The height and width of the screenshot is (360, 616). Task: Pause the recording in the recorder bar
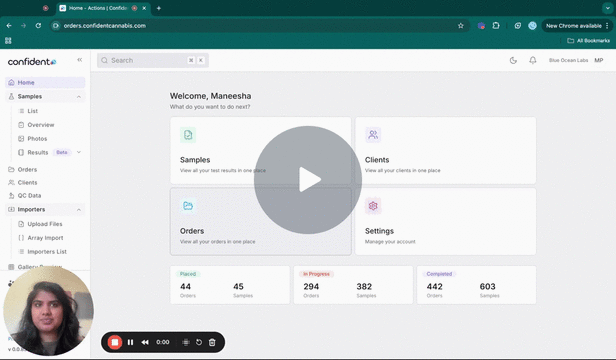[x=130, y=342]
